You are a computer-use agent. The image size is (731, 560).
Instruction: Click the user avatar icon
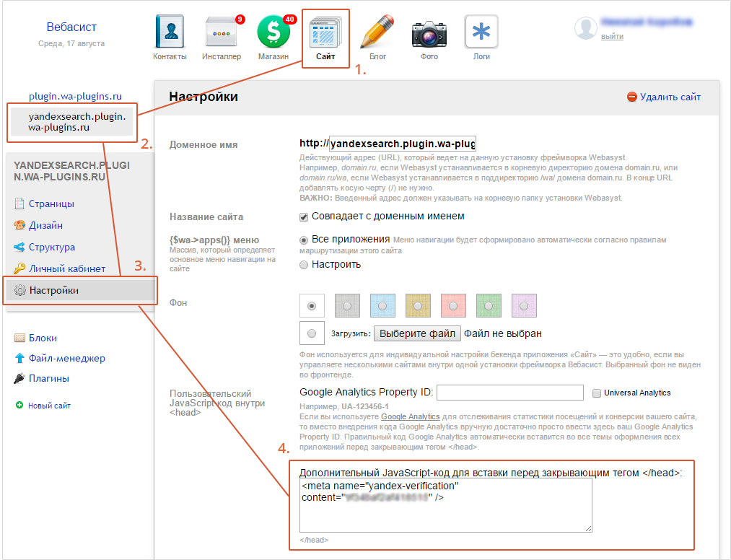point(585,28)
